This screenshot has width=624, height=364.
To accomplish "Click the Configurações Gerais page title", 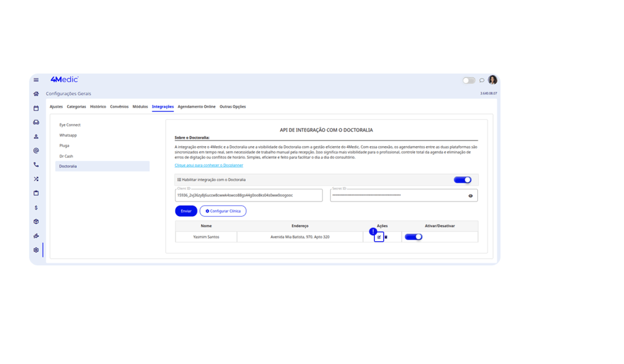I will click(x=68, y=94).
